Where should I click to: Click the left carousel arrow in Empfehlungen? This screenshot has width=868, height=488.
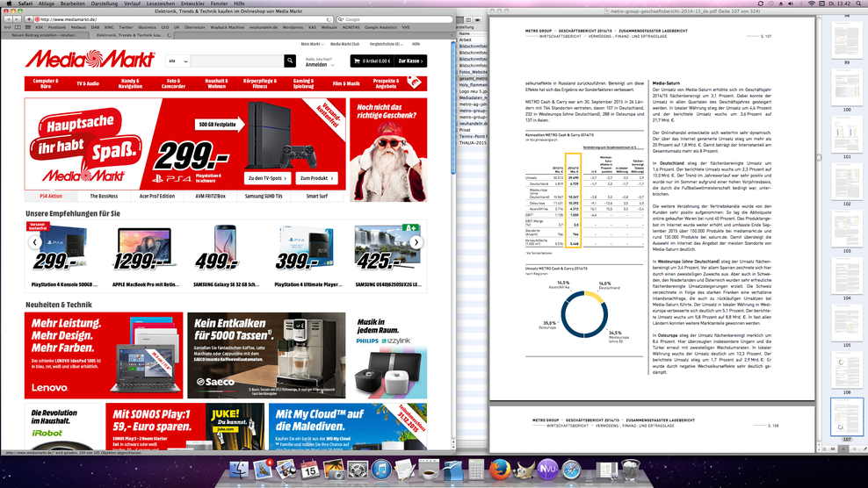[35, 242]
